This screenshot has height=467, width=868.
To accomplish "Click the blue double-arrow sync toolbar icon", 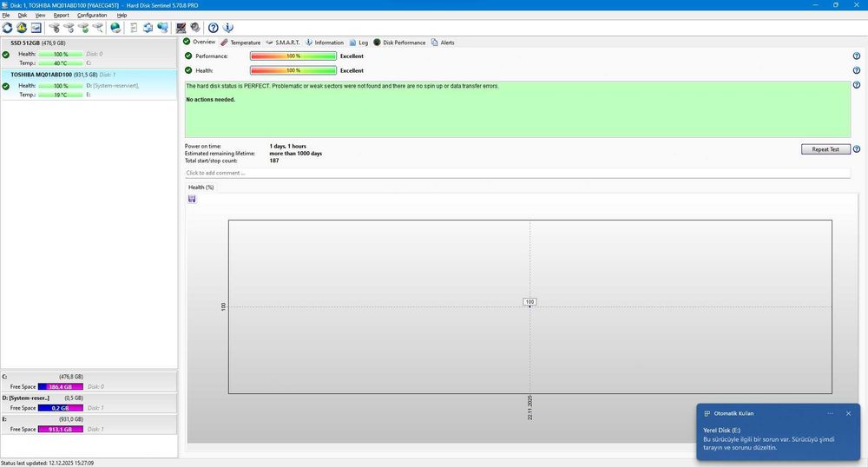I will [x=148, y=28].
